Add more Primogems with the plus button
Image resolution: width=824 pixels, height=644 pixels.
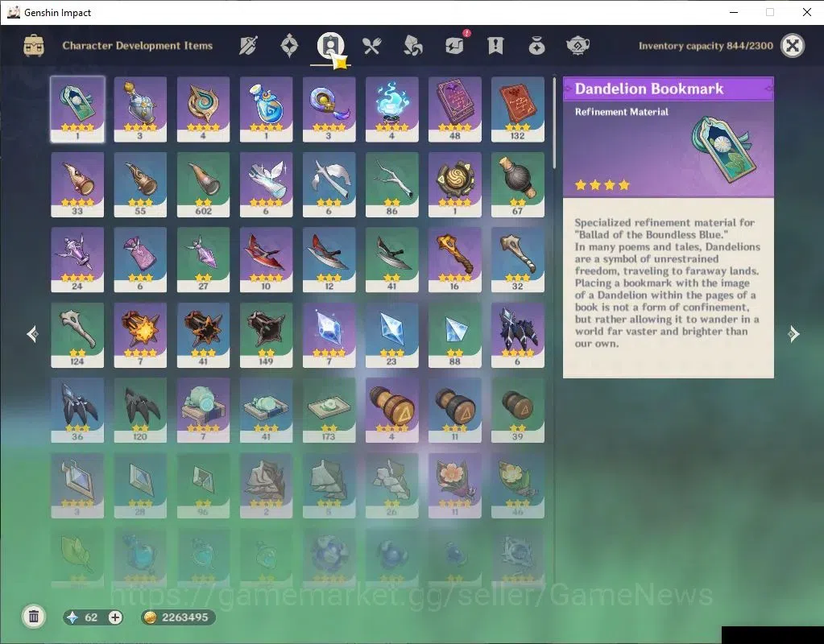pos(115,617)
